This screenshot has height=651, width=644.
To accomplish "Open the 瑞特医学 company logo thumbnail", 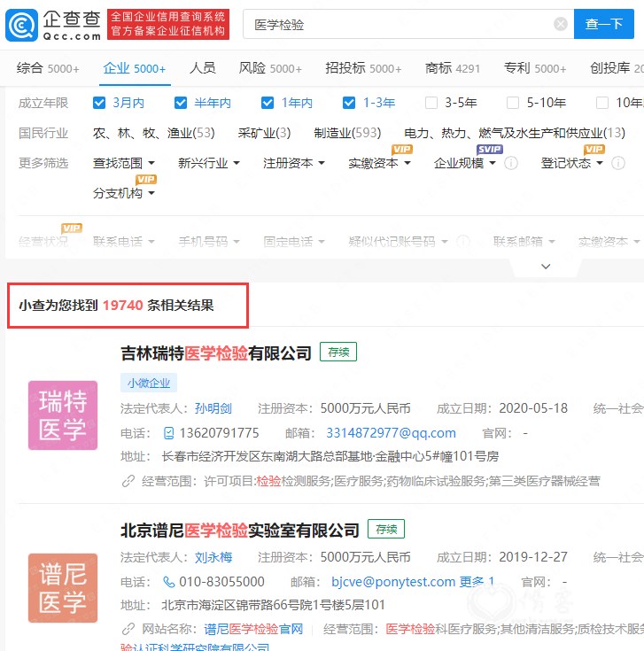I will coord(63,415).
